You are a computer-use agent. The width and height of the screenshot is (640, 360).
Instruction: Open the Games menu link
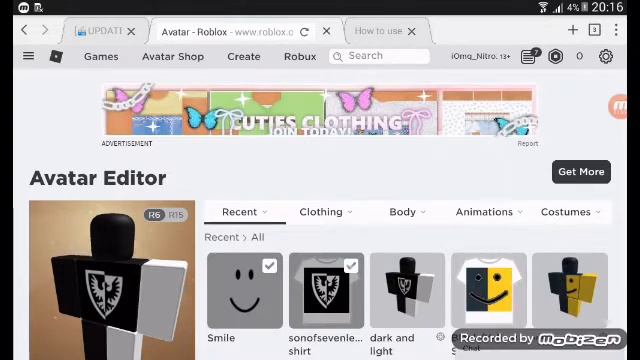coord(101,56)
